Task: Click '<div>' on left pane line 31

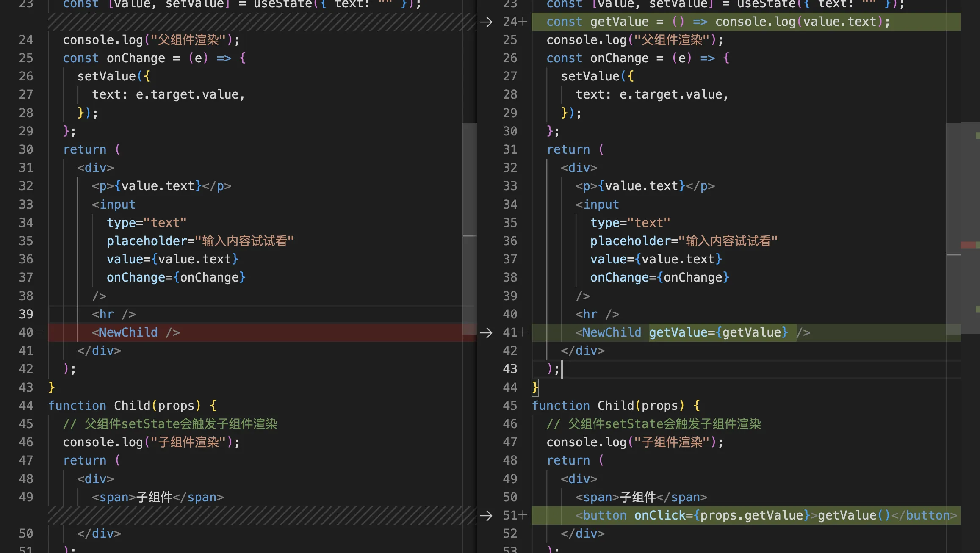Action: click(x=96, y=168)
